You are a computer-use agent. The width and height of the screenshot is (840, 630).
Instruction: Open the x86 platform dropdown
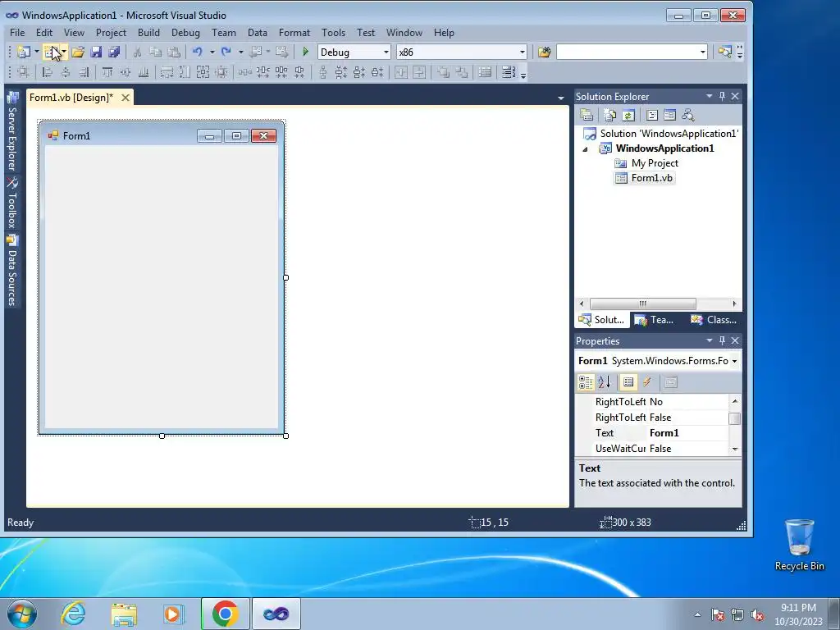[522, 52]
